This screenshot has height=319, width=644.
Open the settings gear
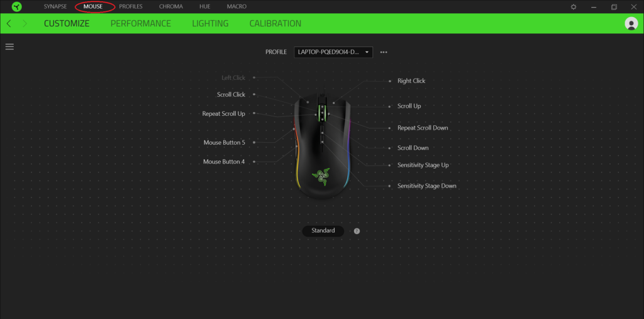click(x=573, y=7)
